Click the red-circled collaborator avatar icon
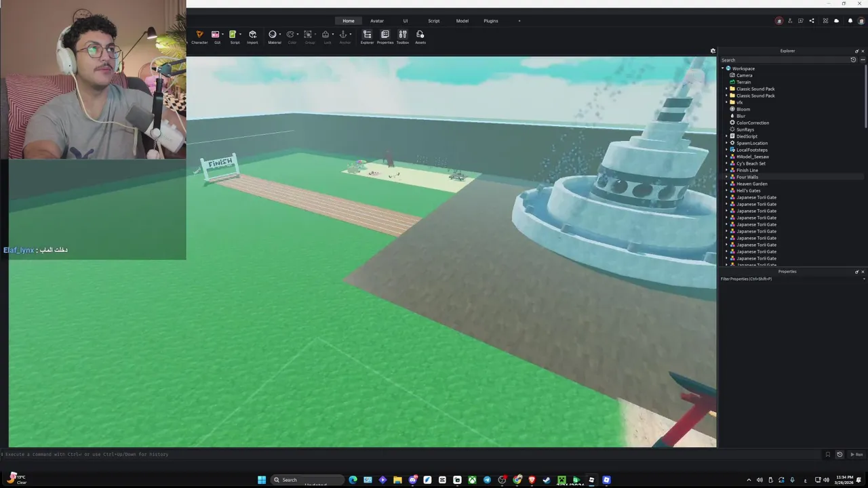The height and width of the screenshot is (488, 868). [778, 21]
